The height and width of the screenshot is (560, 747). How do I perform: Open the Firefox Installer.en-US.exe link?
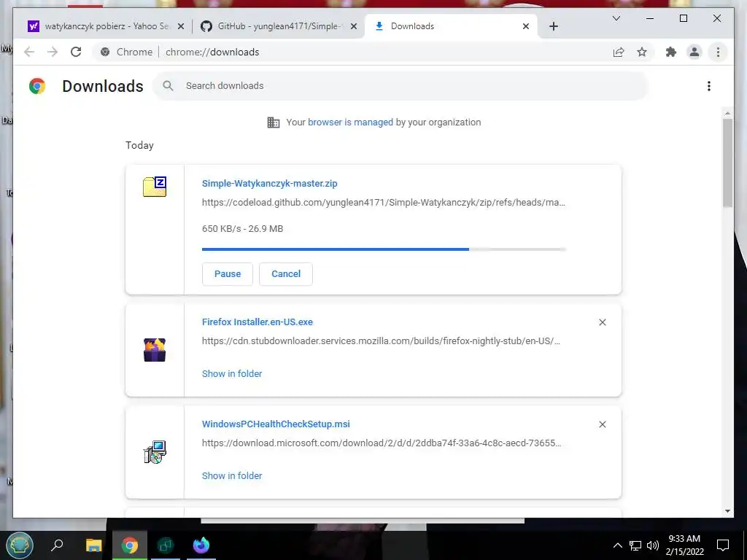coord(258,322)
